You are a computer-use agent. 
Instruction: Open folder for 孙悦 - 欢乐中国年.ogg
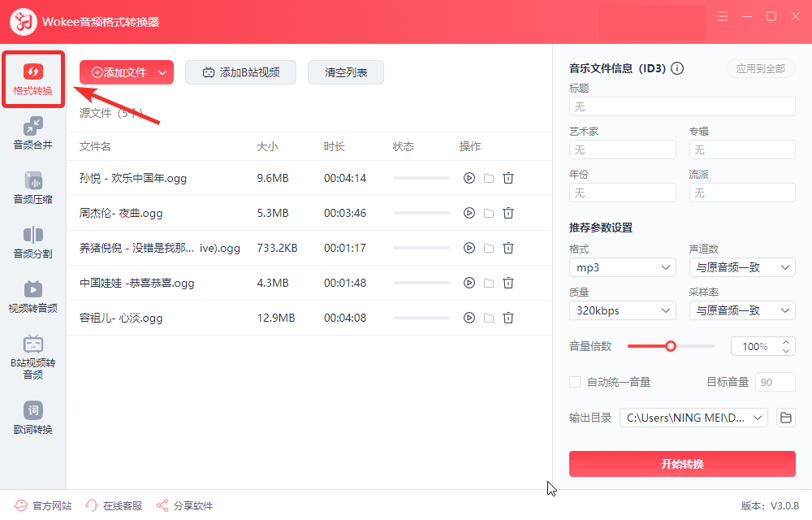coord(489,178)
